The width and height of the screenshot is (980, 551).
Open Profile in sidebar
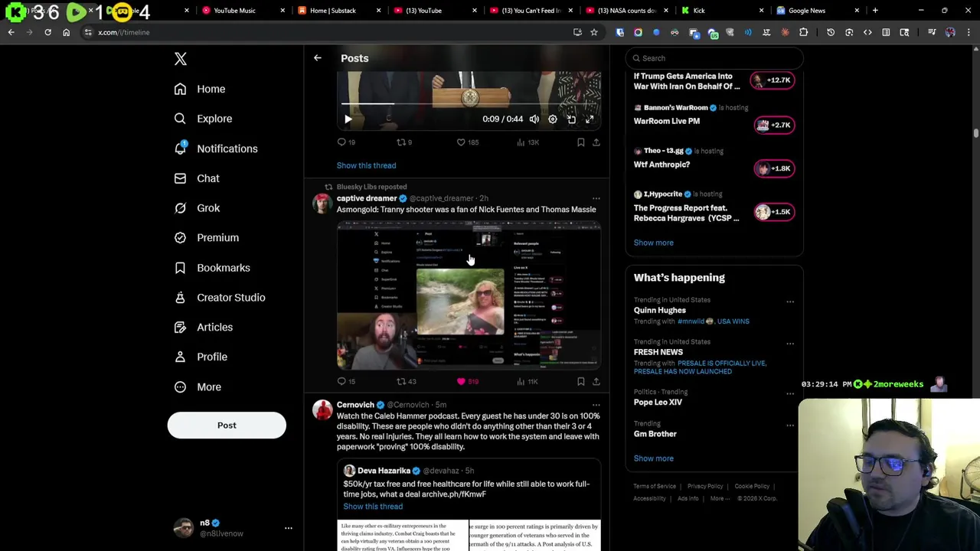pyautogui.click(x=201, y=357)
